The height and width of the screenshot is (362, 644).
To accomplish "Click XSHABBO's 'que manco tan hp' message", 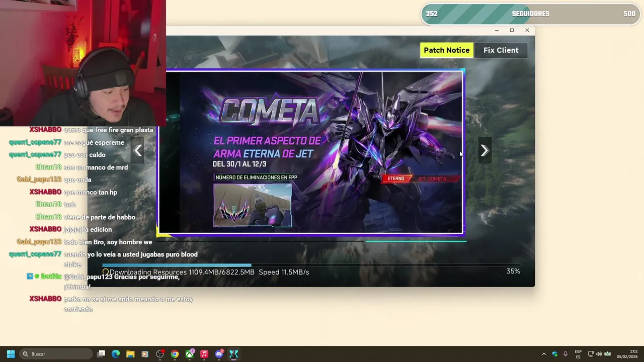I will [x=90, y=192].
